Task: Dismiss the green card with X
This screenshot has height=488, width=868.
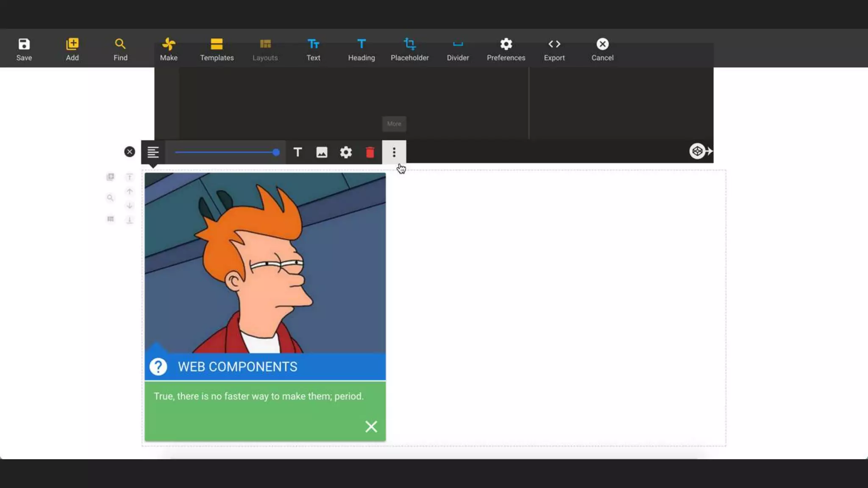Action: coord(371,426)
